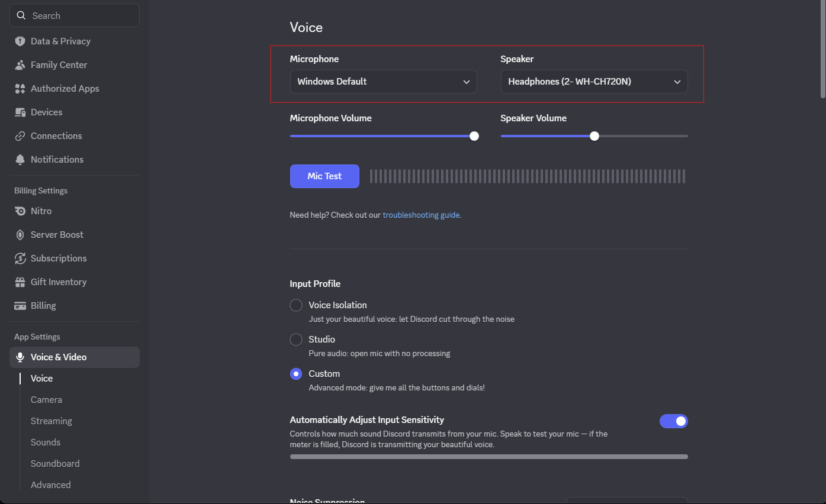Open the Microphone device dropdown
The width and height of the screenshot is (826, 504).
pos(383,82)
